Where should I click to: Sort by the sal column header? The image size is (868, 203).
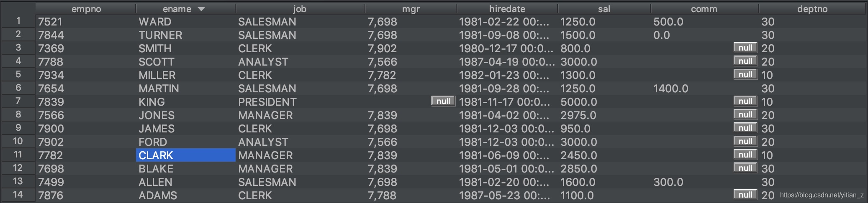[604, 9]
